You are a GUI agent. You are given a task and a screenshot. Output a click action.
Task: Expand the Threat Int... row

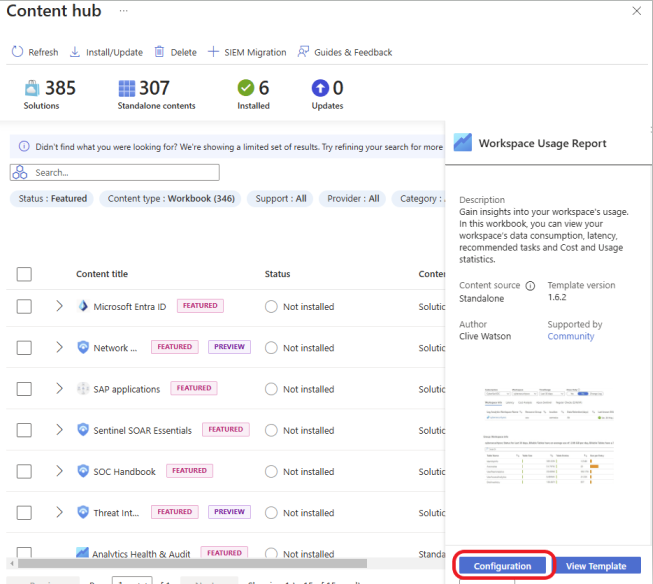pos(59,512)
